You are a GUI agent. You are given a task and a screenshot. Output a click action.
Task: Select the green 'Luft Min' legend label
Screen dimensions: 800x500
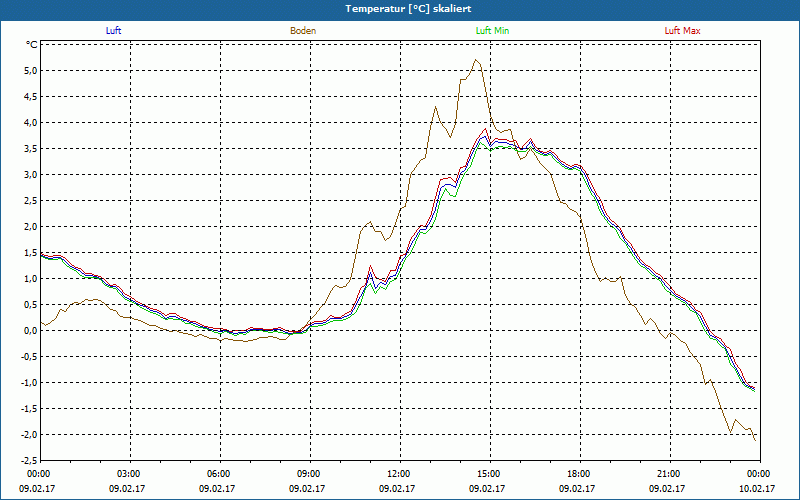492,31
